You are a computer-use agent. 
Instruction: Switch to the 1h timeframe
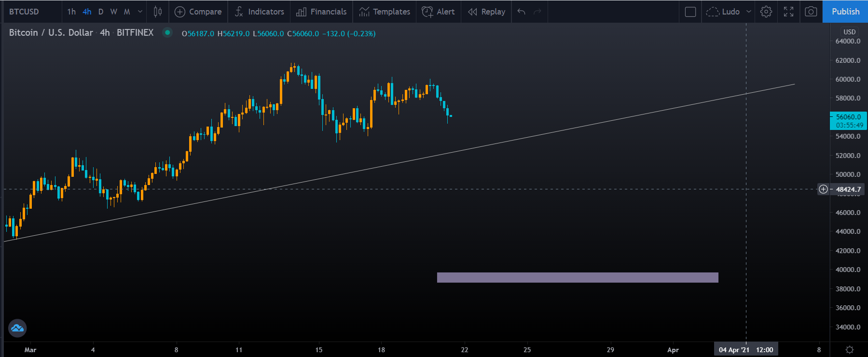pos(71,12)
